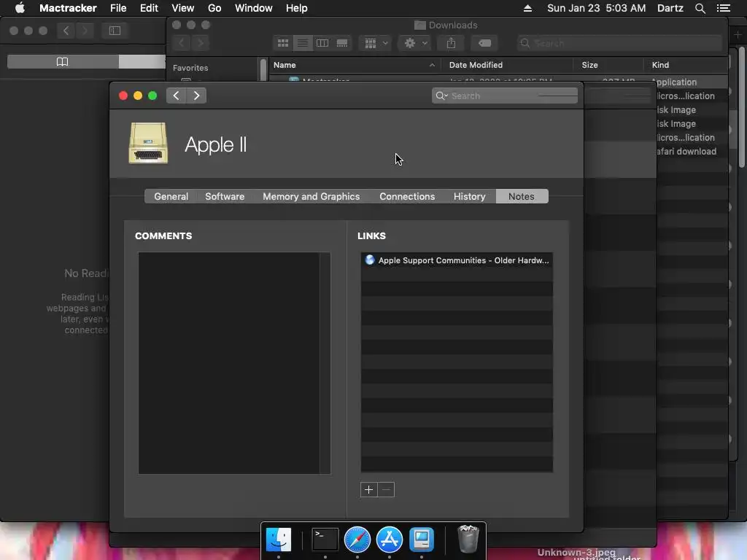Screen dimensions: 747x560
Task: Open the Connections tab
Action: 407,196
